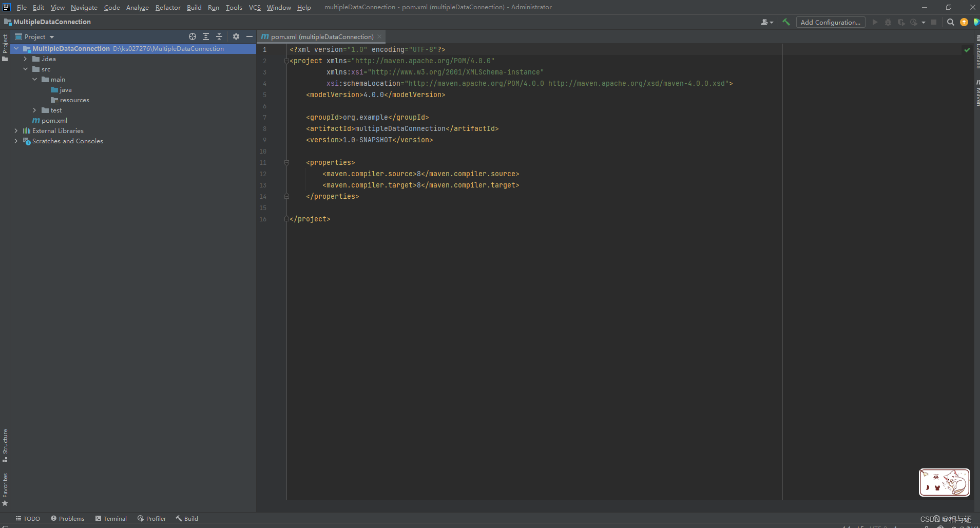Image resolution: width=980 pixels, height=528 pixels.
Task: Open the Edit menu
Action: point(39,7)
